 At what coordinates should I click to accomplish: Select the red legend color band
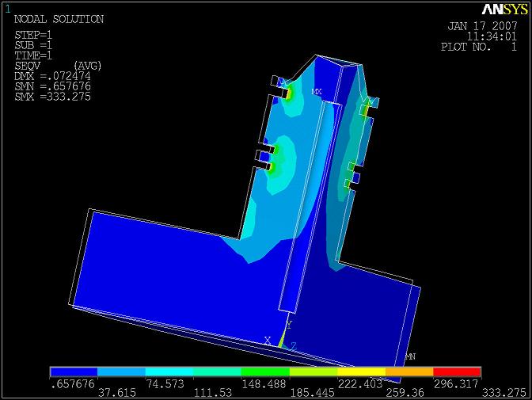(458, 371)
